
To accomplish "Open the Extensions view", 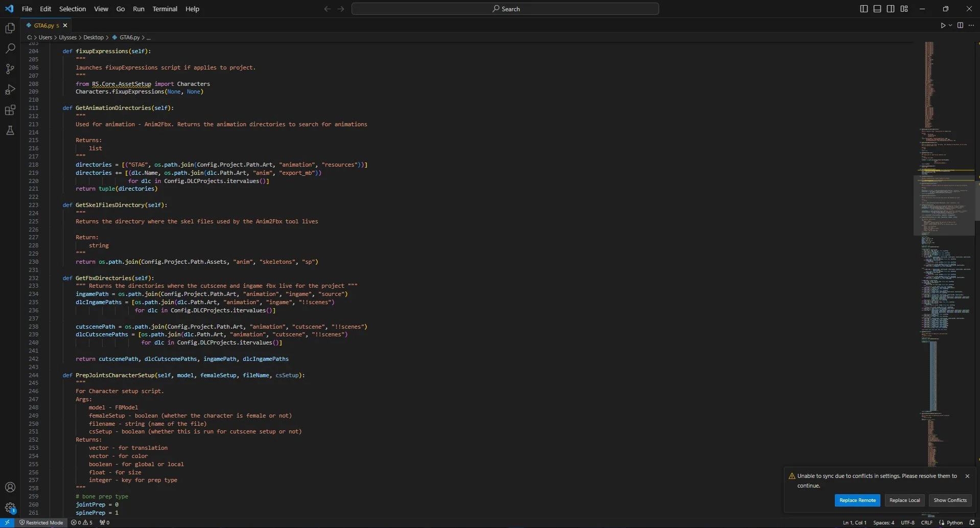I will (10, 110).
